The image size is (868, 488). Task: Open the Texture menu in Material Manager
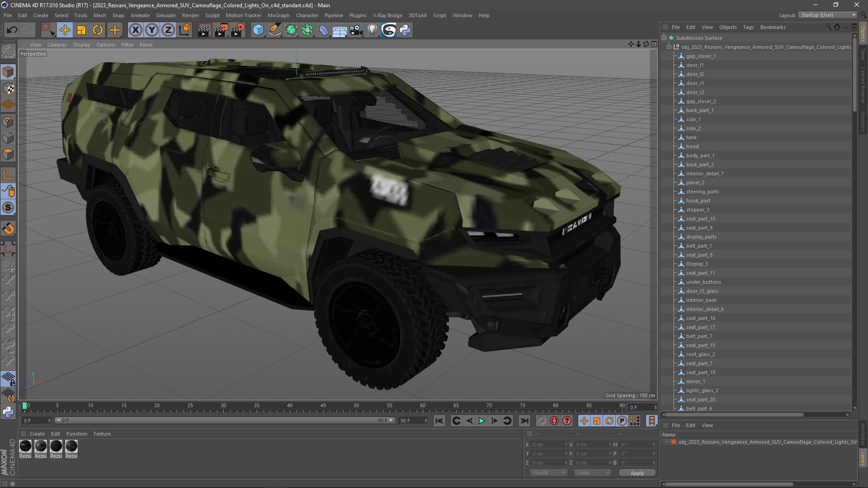coord(102,434)
